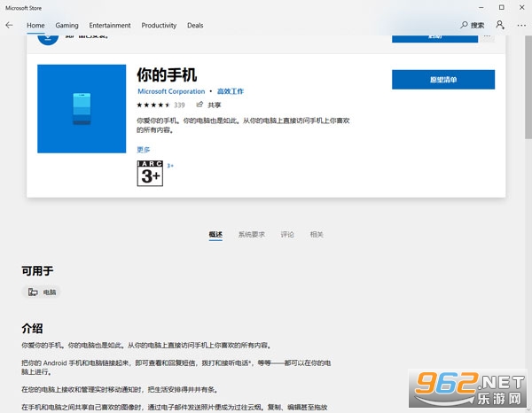Click the share icon next to 共享
The width and height of the screenshot is (532, 413).
point(199,105)
